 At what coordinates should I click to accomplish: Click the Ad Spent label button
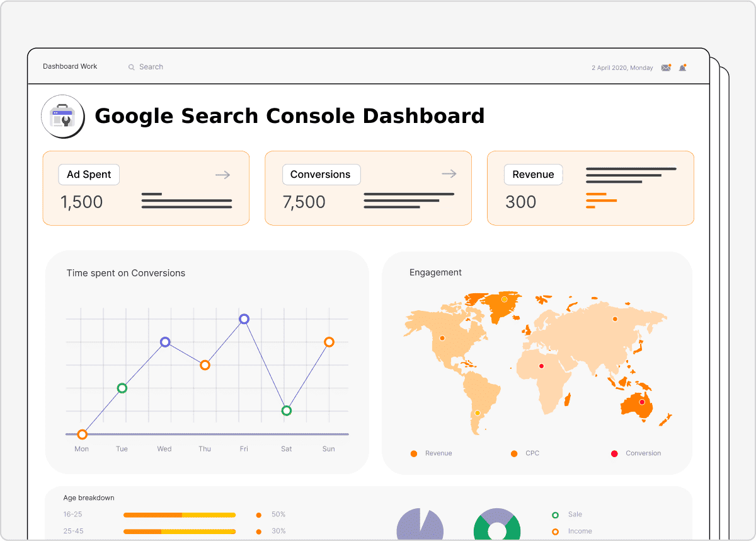point(89,175)
